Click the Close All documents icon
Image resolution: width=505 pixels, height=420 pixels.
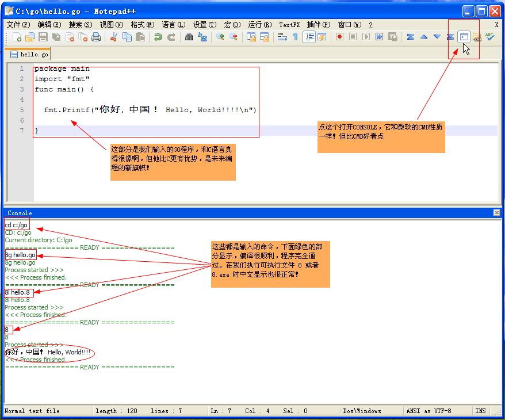[83, 37]
